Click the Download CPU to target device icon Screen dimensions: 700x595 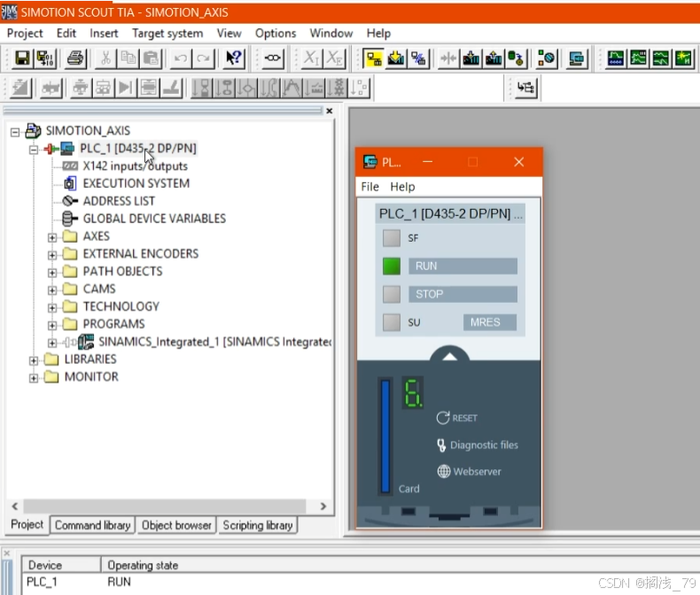point(471,58)
